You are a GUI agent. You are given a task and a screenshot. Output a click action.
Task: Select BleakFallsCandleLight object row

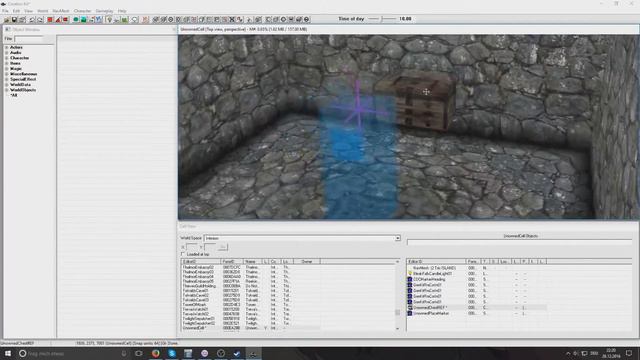[x=477, y=273]
